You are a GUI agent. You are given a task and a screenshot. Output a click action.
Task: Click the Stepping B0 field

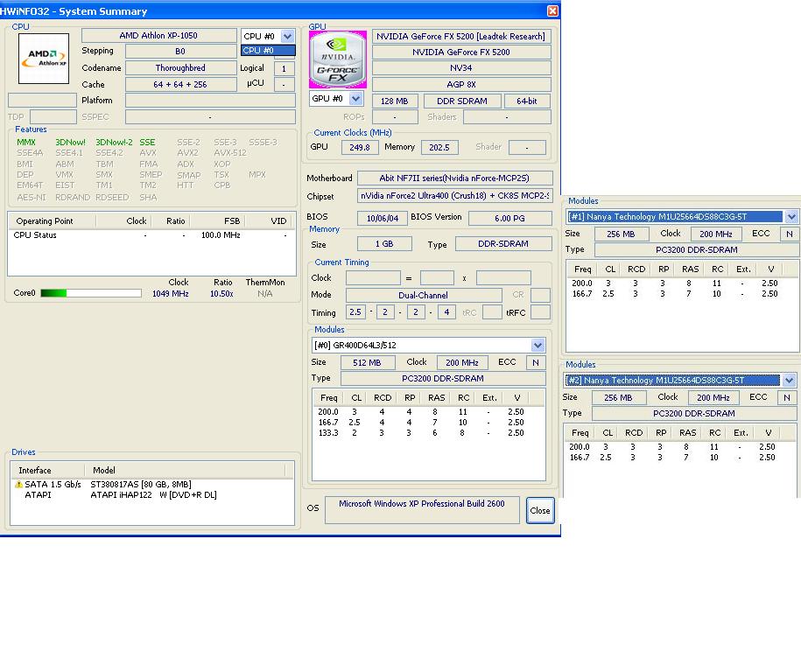point(180,51)
